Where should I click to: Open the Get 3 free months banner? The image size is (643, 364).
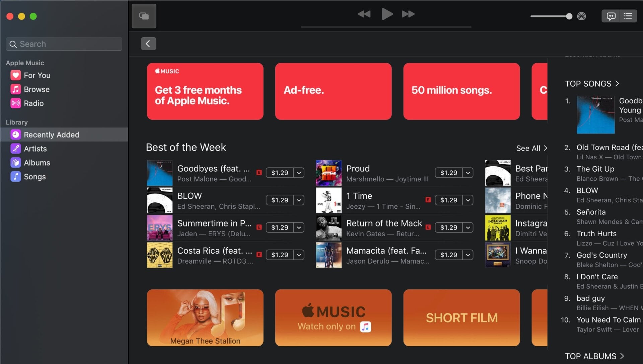point(205,91)
